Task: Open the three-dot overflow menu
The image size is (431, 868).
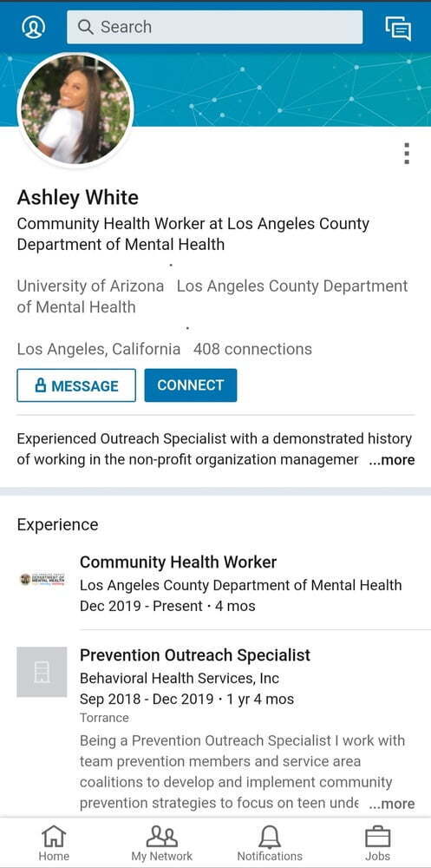Action: point(407,154)
